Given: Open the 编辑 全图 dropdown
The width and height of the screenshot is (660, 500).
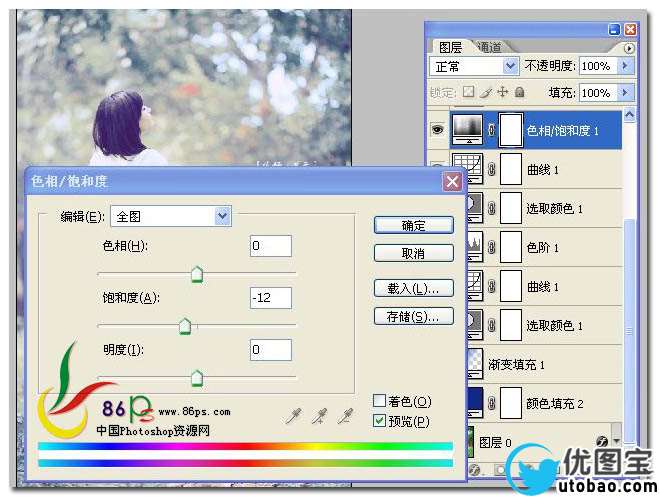Looking at the screenshot, I should tap(171, 216).
